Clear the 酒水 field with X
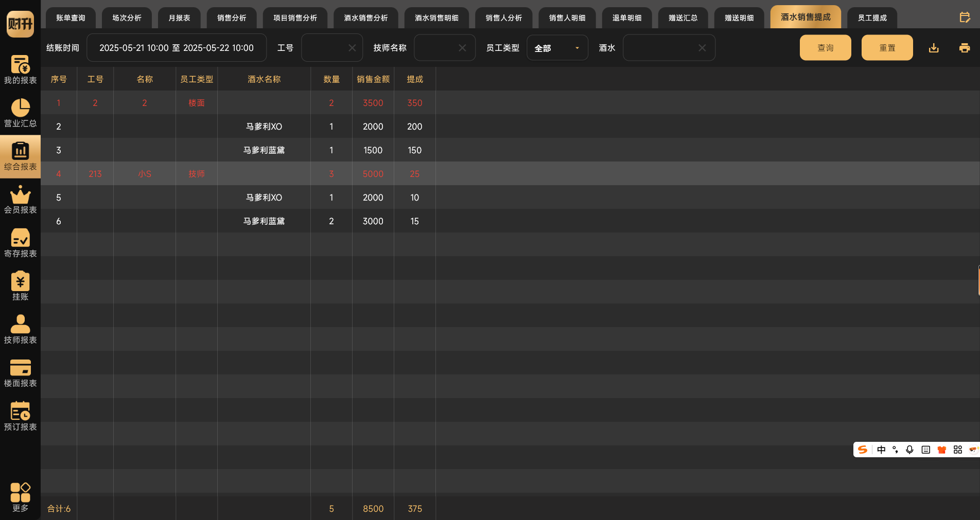The height and width of the screenshot is (520, 980). pyautogui.click(x=702, y=48)
